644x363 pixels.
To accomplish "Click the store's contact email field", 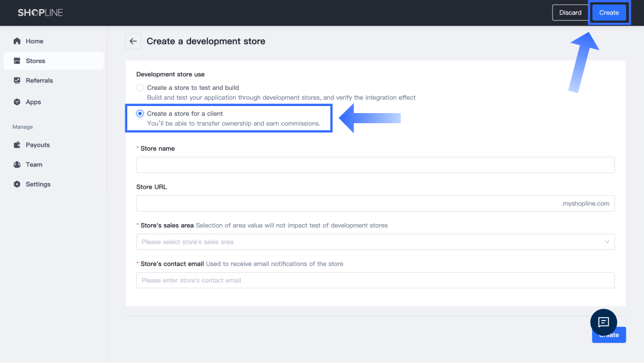I will [x=375, y=280].
